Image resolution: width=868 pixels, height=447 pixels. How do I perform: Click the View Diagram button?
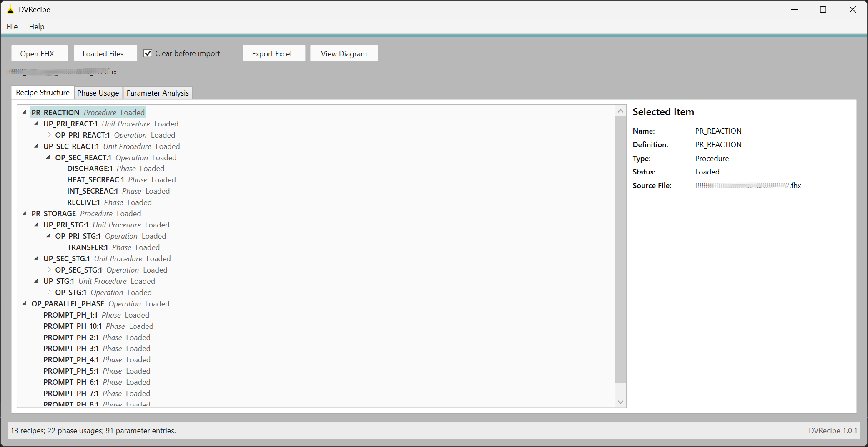344,53
